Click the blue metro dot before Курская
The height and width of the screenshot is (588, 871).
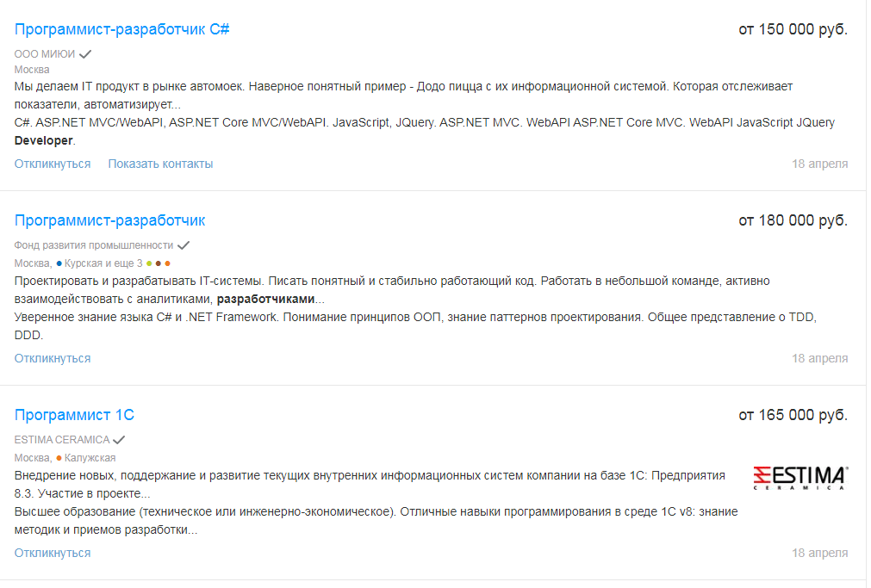point(59,263)
